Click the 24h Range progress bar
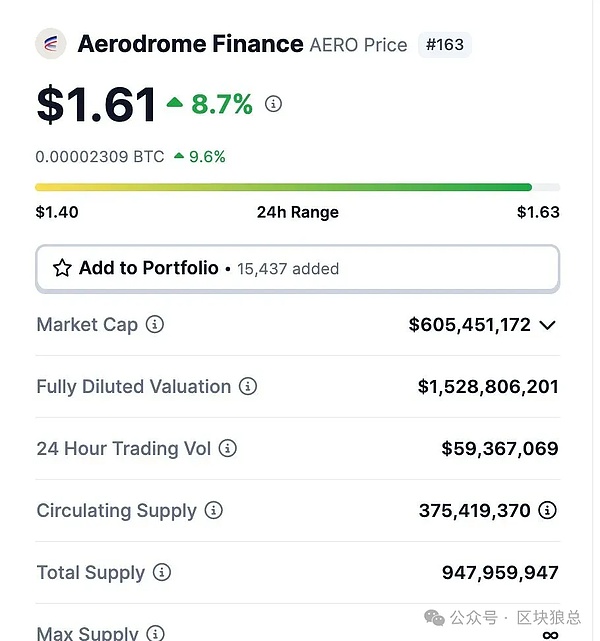The image size is (600, 641). tap(297, 187)
